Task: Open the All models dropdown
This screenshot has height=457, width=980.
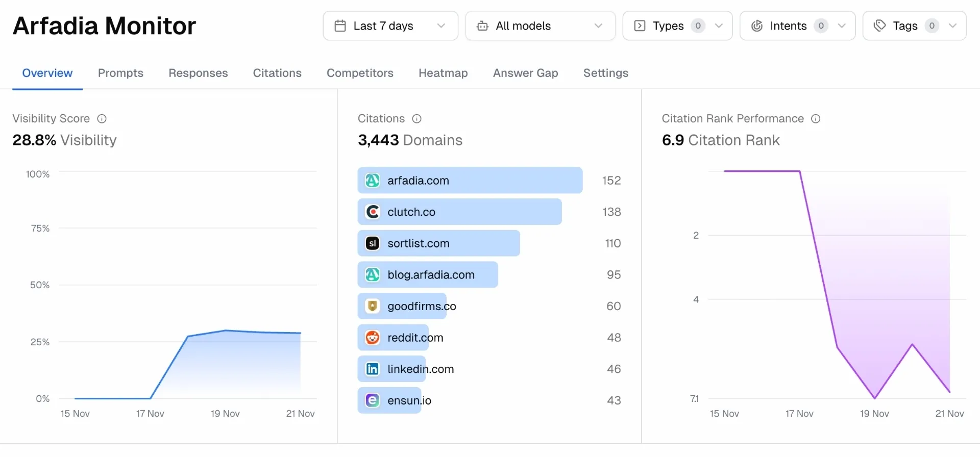Action: pyautogui.click(x=541, y=26)
